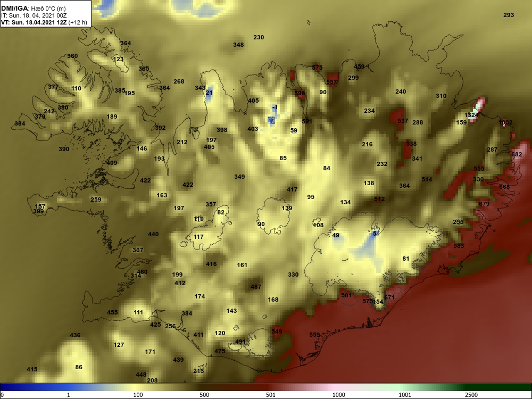Click the 581 reading on the map
Image resolution: width=532 pixels, height=399 pixels.
tap(346, 295)
